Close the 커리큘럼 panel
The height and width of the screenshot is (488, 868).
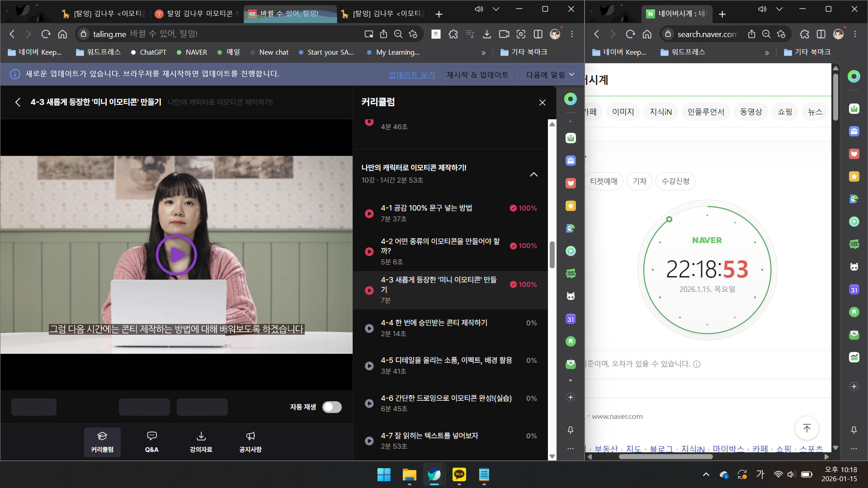542,103
